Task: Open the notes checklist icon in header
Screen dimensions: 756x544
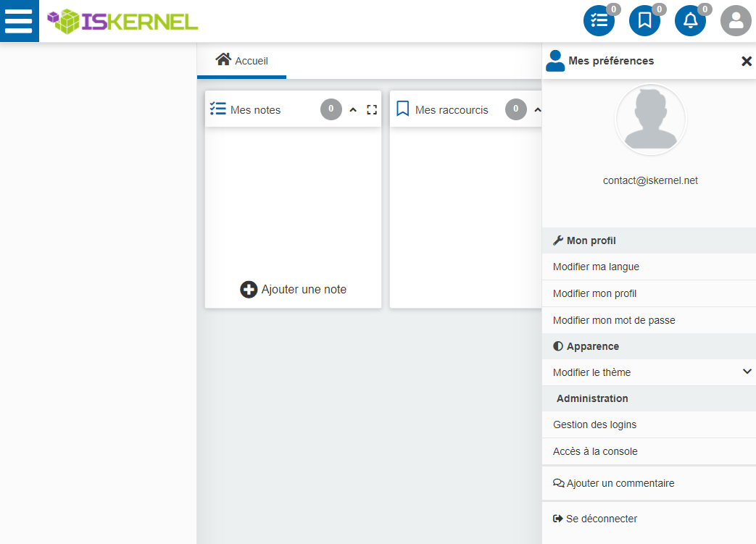Action: pos(599,21)
